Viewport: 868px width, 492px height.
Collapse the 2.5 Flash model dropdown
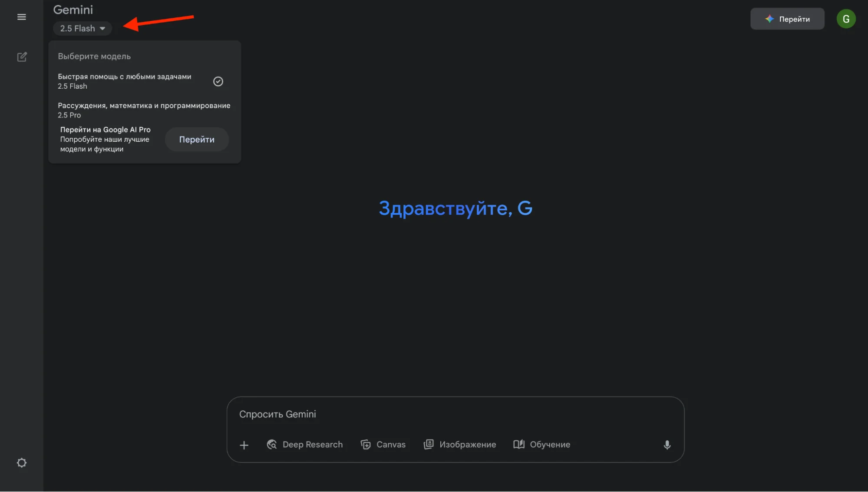pyautogui.click(x=83, y=29)
